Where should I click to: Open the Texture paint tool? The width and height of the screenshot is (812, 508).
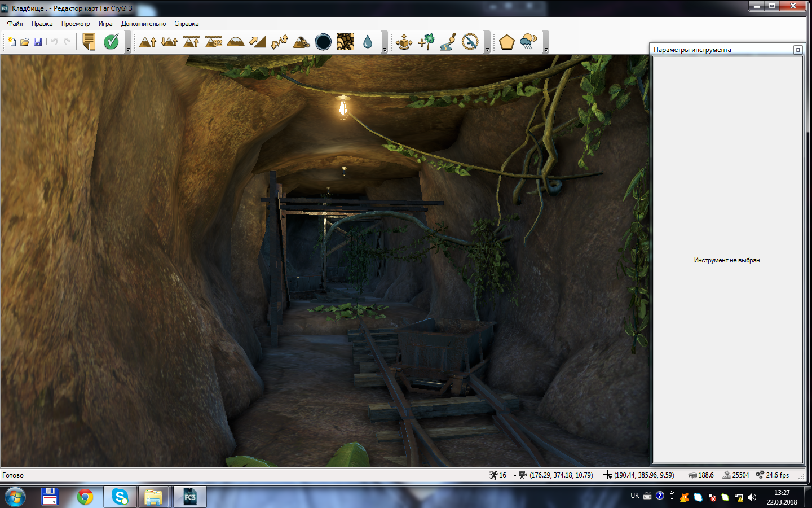[x=345, y=42]
